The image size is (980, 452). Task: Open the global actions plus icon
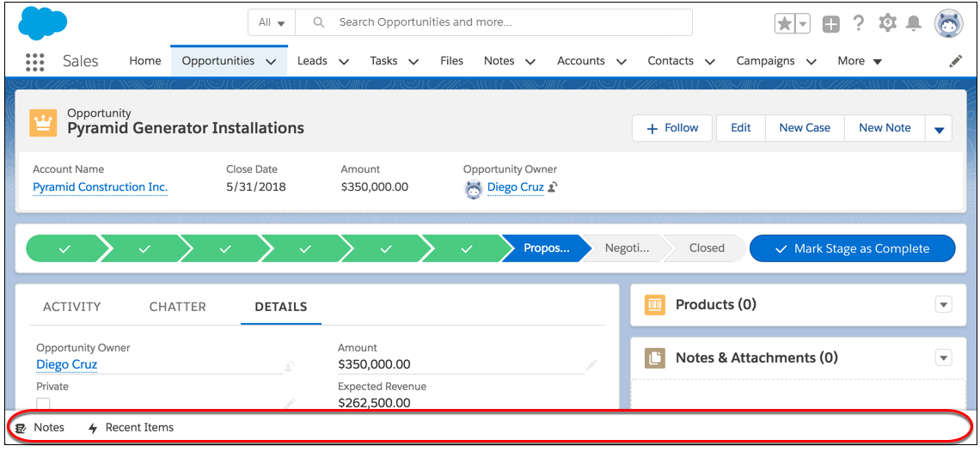coord(830,24)
